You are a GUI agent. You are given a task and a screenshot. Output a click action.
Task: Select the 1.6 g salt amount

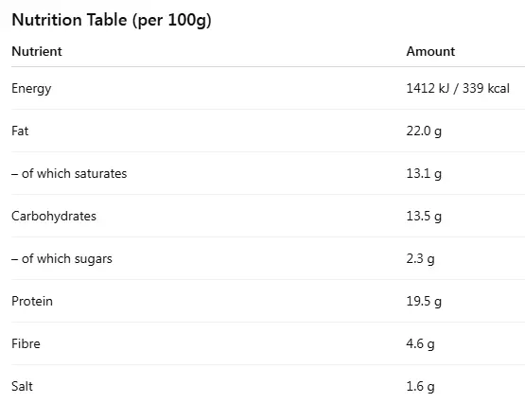[x=421, y=387]
